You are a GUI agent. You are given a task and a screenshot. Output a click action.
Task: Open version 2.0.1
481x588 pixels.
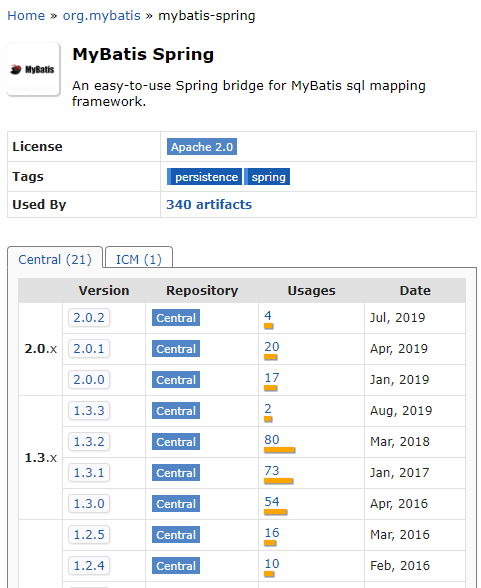point(89,349)
